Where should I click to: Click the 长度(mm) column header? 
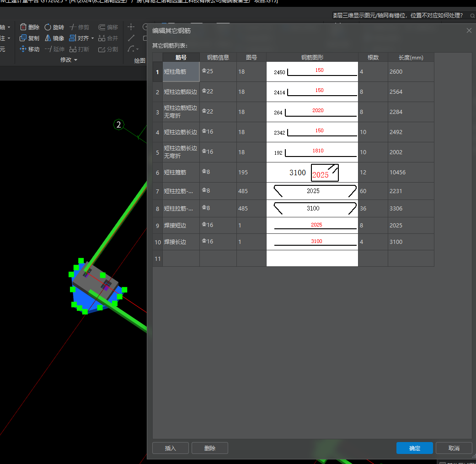tap(411, 58)
